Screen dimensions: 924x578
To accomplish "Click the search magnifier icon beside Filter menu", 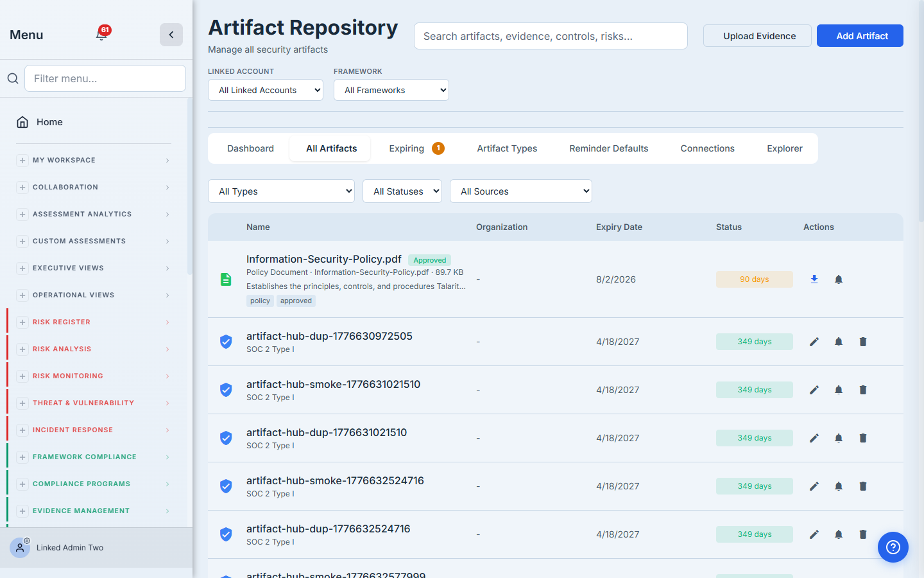I will 13,78.
